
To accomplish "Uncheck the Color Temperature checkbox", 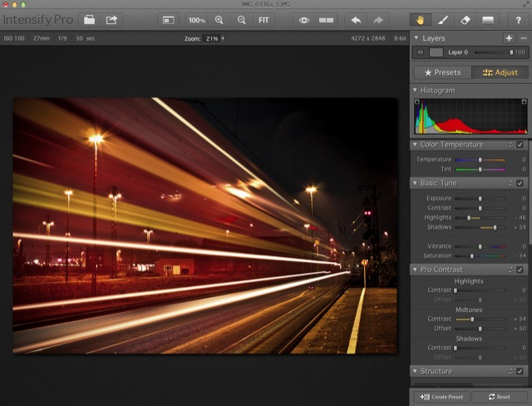I will pyautogui.click(x=520, y=145).
